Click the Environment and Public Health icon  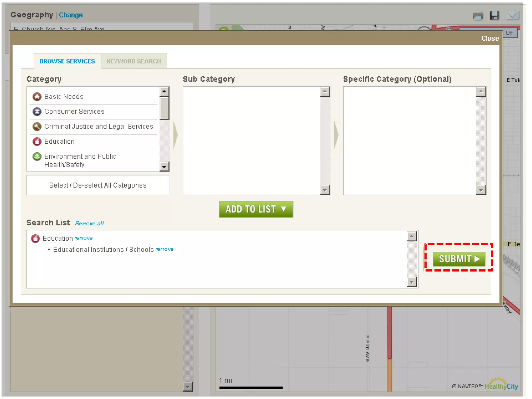pos(37,157)
